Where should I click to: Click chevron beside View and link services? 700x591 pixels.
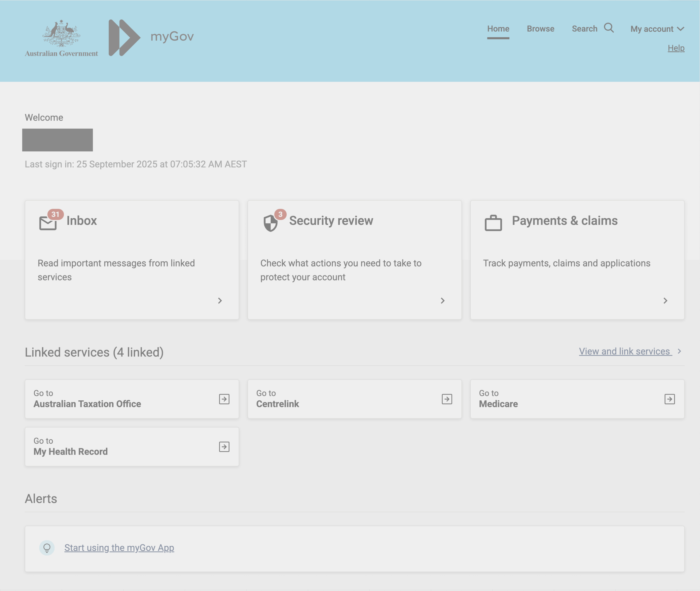coord(680,351)
